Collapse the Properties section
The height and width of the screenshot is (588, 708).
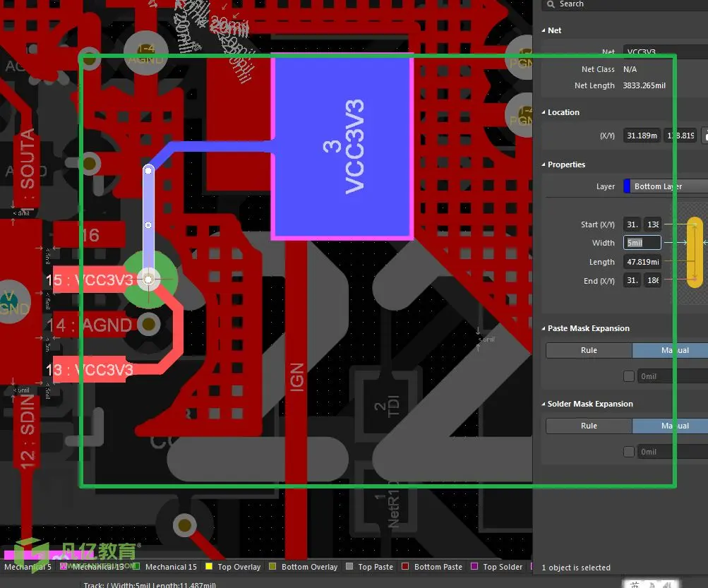click(x=544, y=165)
